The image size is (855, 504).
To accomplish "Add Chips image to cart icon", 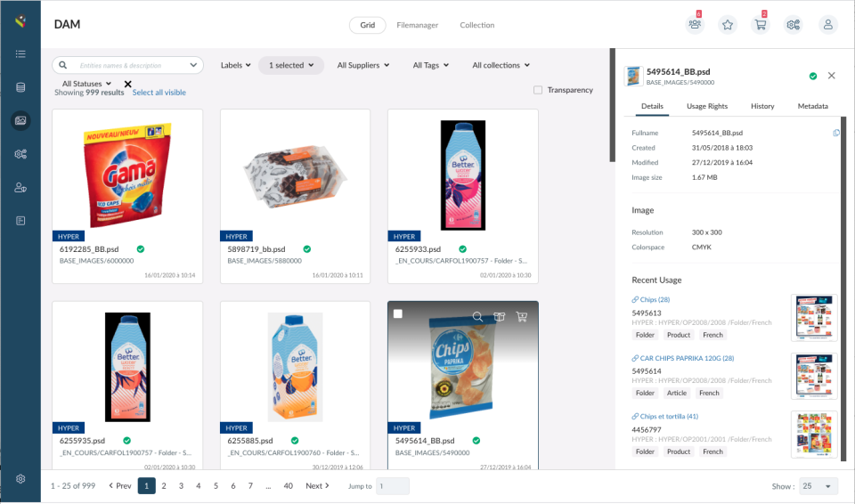I will click(522, 316).
